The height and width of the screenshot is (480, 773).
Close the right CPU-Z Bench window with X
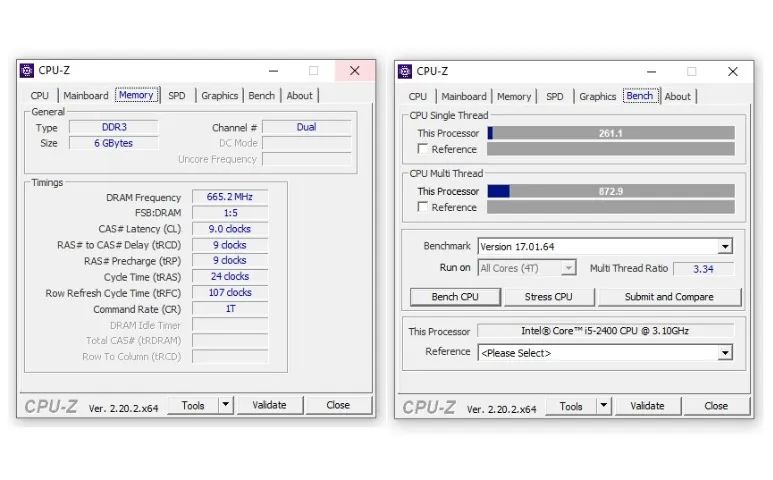733,71
